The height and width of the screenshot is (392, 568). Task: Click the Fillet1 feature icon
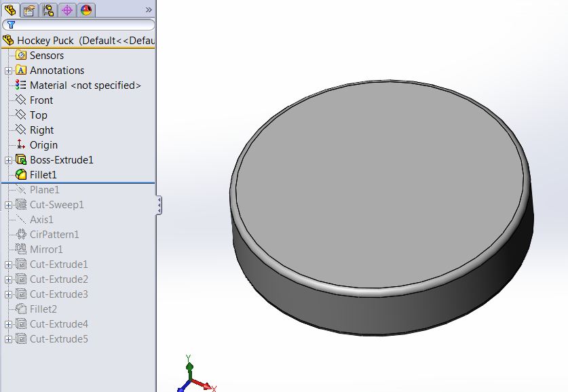point(21,174)
